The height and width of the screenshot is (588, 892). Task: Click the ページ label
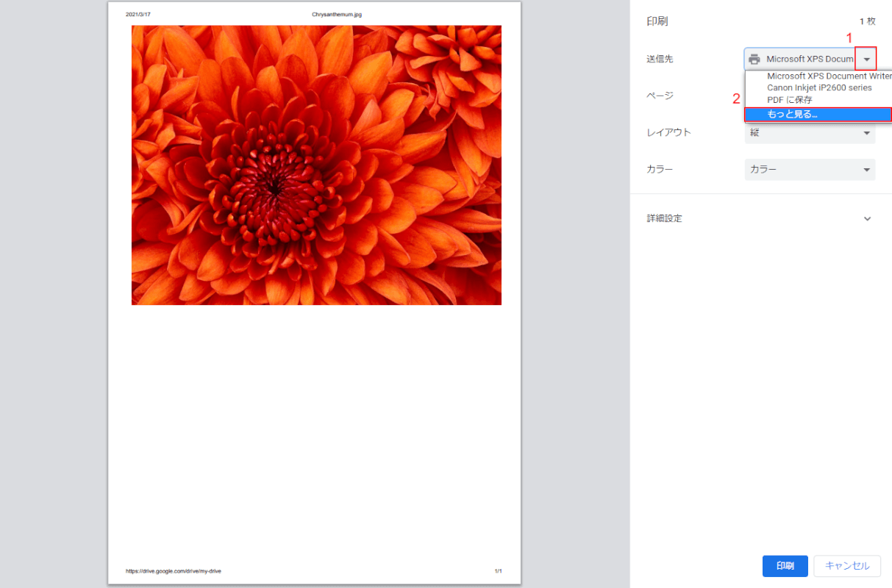(660, 96)
